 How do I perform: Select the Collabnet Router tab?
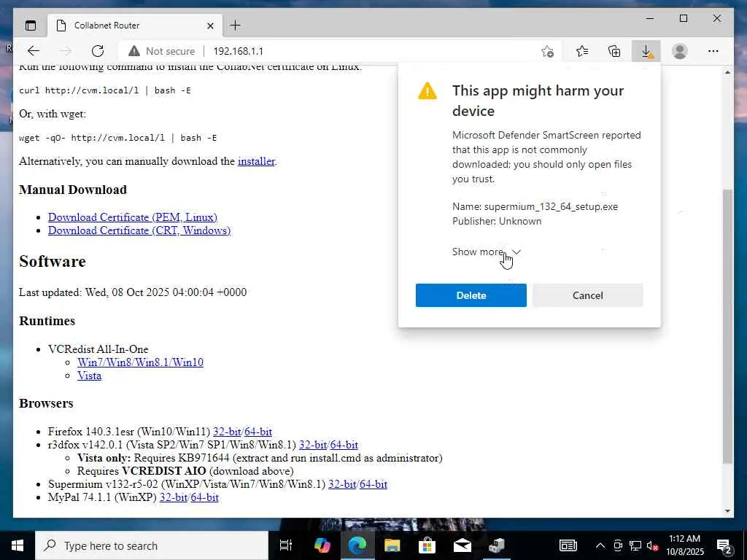tap(135, 26)
